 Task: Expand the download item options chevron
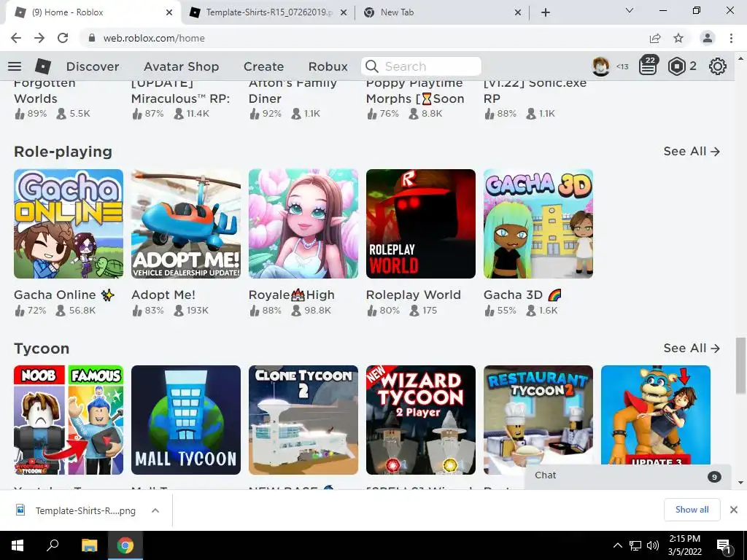pos(155,510)
